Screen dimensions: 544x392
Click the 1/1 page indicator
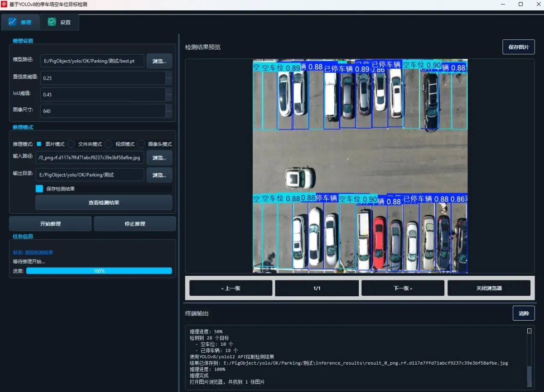point(317,288)
